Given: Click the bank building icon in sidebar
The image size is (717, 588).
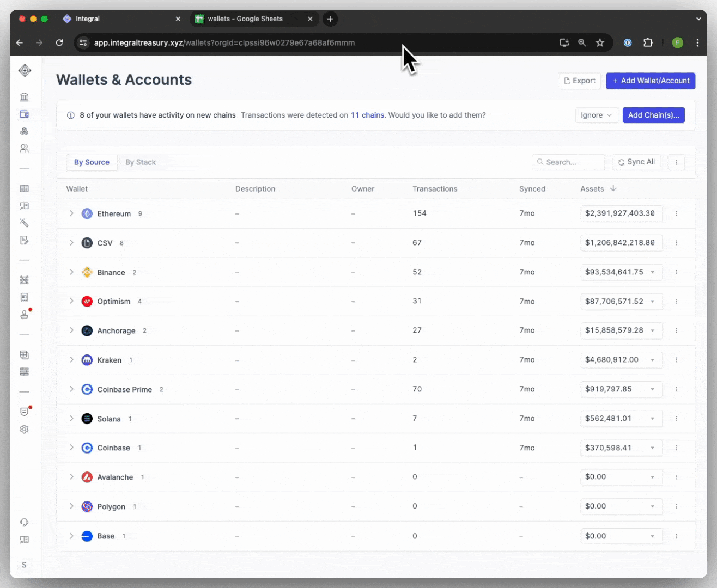Looking at the screenshot, I should (x=25, y=97).
